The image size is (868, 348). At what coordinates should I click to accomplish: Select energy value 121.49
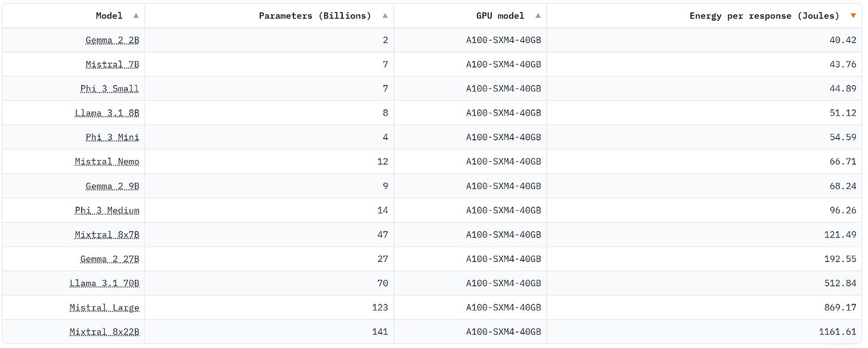841,235
